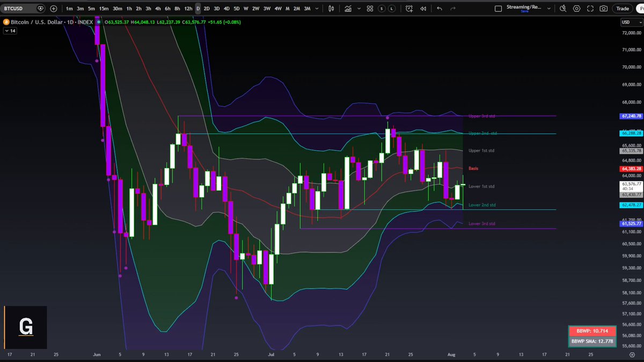644x362 pixels.
Task: Open the candlestick chart style selector
Action: [x=331, y=9]
